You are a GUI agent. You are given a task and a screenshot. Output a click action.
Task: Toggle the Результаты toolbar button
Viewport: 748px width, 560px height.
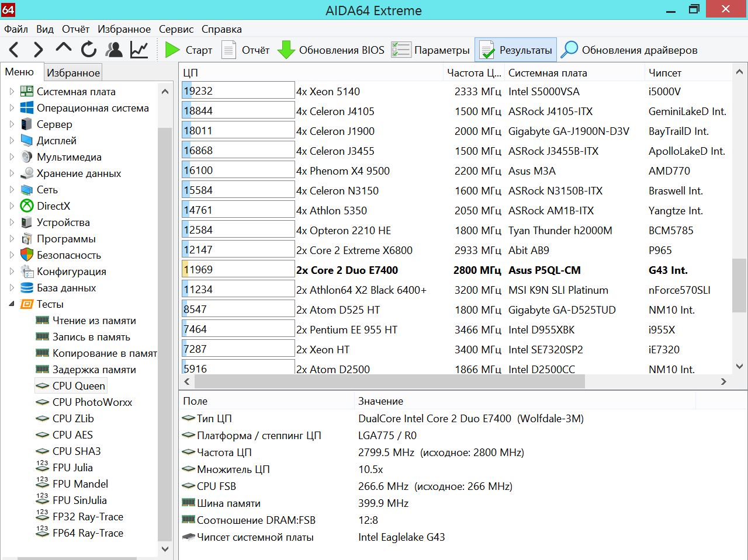click(515, 50)
